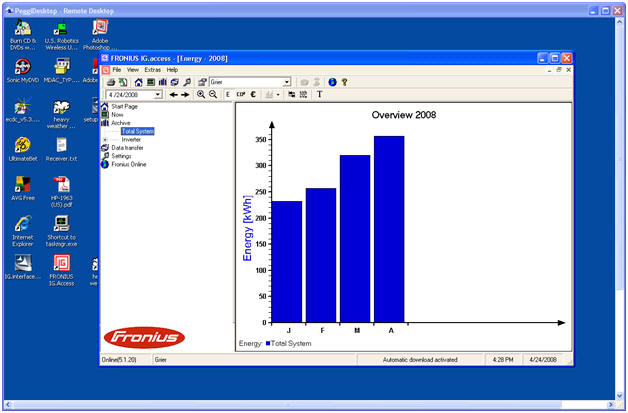Toggle the text T toolbar button
Screen dimensions: 628x413
(319, 94)
